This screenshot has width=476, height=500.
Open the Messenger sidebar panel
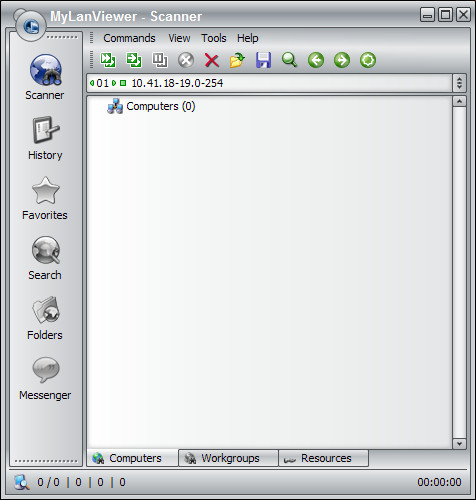coord(45,378)
